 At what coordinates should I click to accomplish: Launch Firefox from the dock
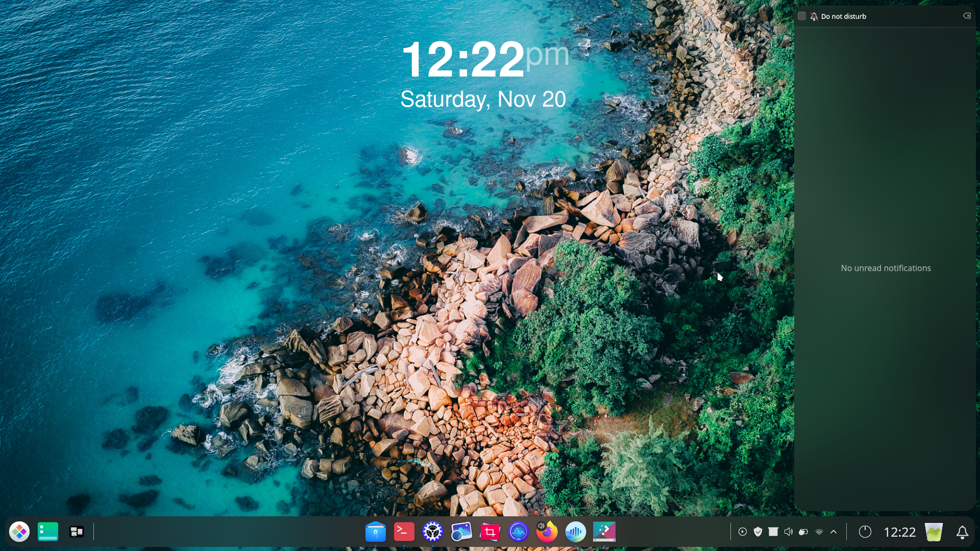pos(547,532)
